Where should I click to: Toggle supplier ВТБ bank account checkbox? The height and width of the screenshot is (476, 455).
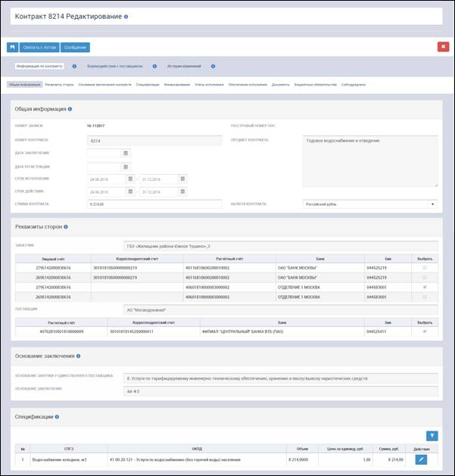pos(425,331)
